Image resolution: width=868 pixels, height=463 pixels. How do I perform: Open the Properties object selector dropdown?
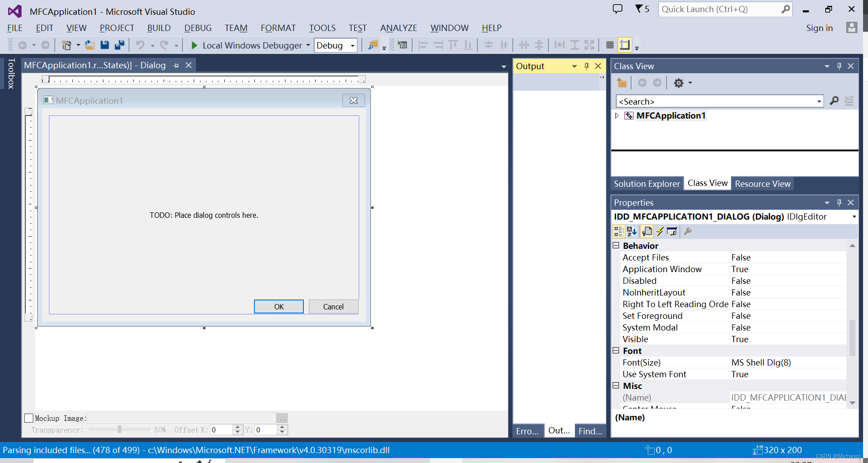pyautogui.click(x=854, y=217)
